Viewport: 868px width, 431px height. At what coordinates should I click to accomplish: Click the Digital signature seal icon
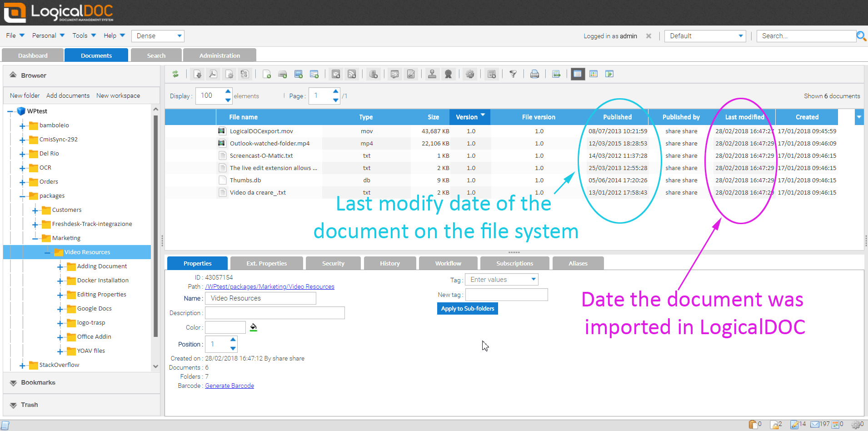pos(448,74)
